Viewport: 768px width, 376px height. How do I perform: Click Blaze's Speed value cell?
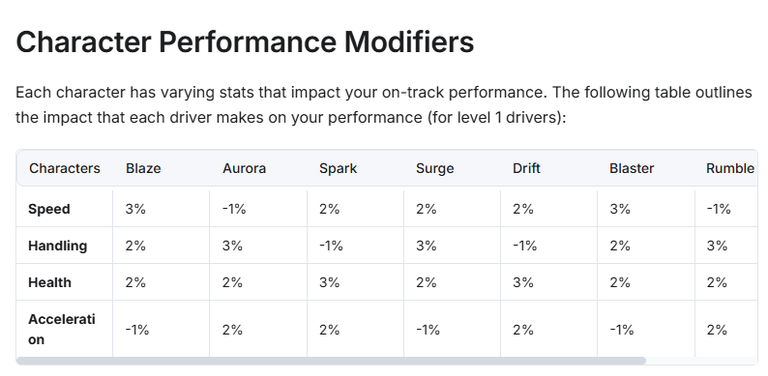click(x=161, y=209)
